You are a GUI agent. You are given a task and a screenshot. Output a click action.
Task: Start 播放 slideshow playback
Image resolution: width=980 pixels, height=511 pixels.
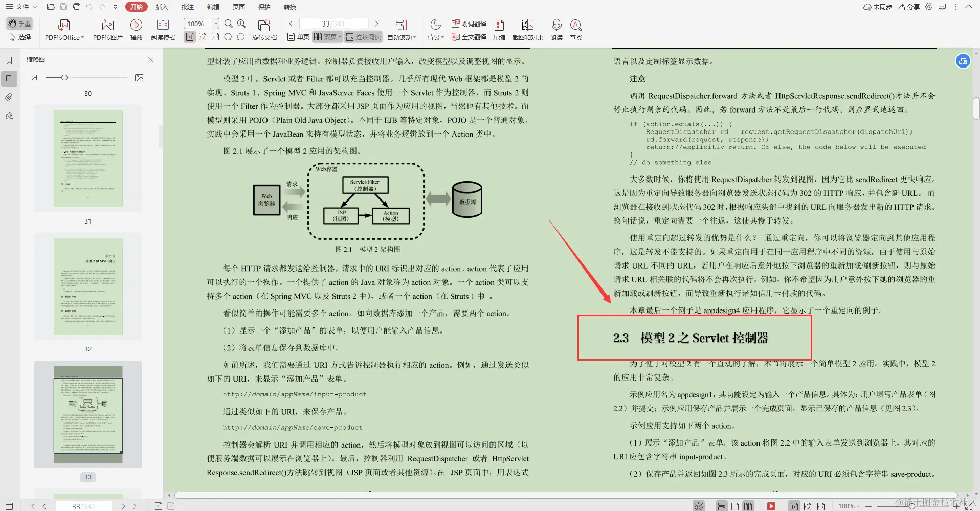136,29
